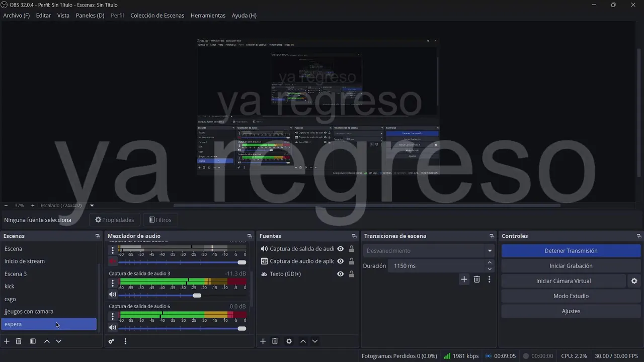Click the Duración value field

(x=436, y=266)
